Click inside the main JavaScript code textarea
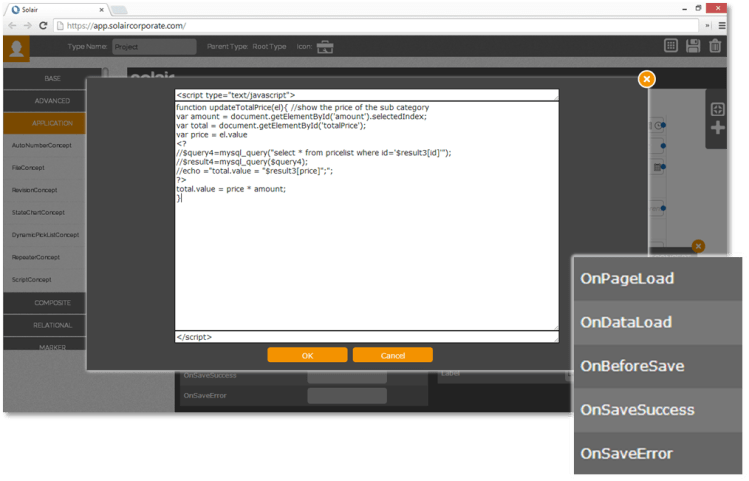Screen dimensions: 749x481 367,215
